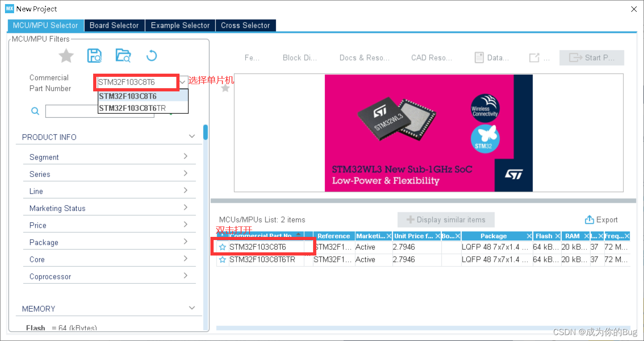Screen dimensions: 644x341
Task: Expand the Coprocessor filter
Action: 185,276
